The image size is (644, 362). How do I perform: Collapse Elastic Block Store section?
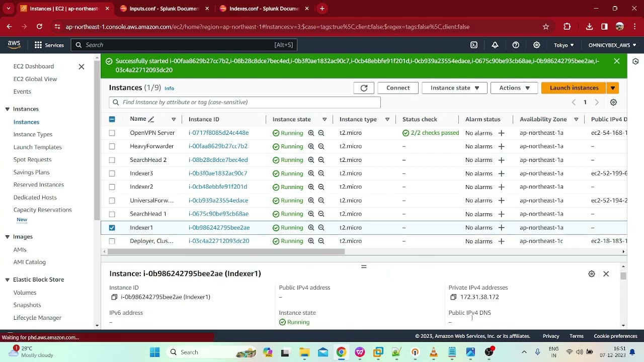point(8,280)
